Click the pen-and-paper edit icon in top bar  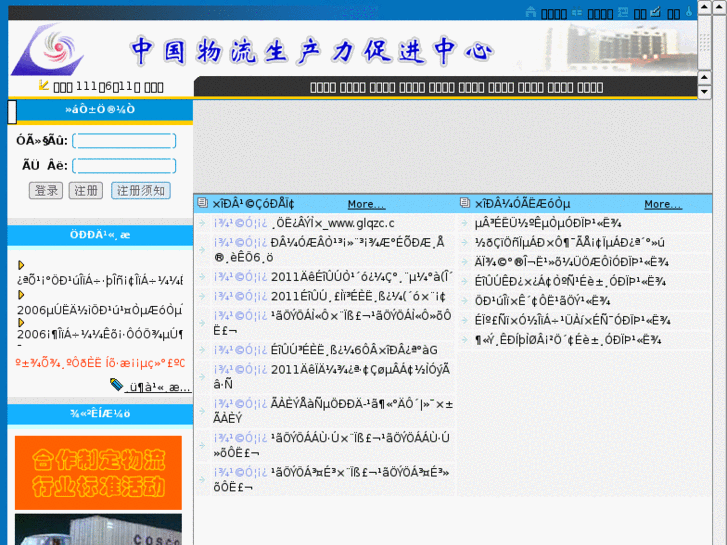tap(656, 12)
